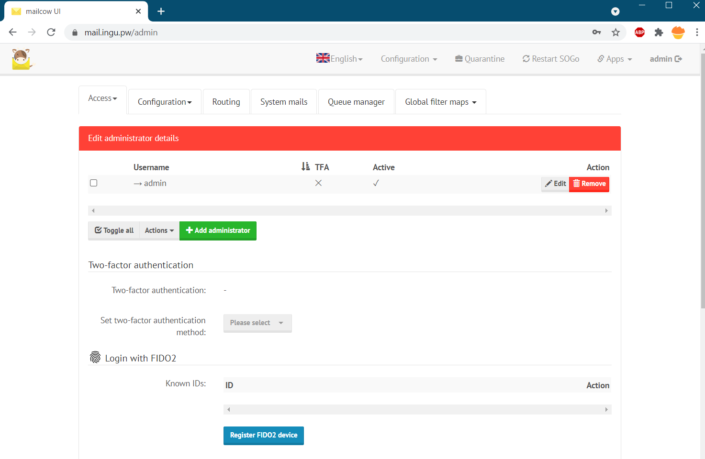This screenshot has height=459, width=705.
Task: Open the English language dropdown
Action: coord(340,59)
